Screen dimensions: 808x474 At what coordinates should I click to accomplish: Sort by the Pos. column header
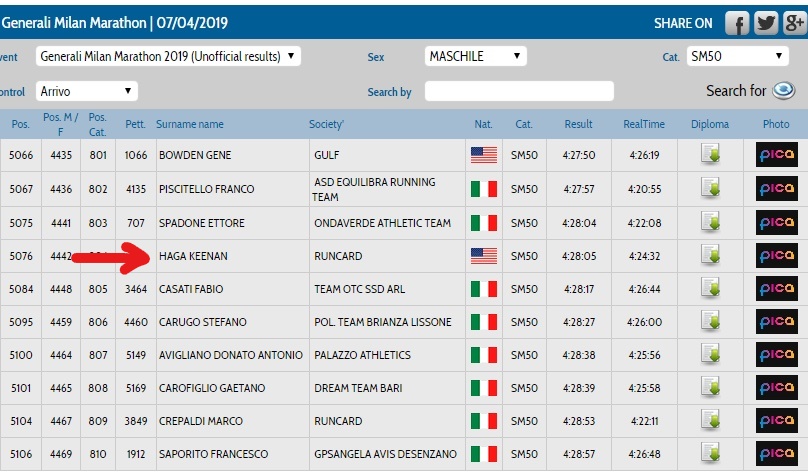click(21, 124)
